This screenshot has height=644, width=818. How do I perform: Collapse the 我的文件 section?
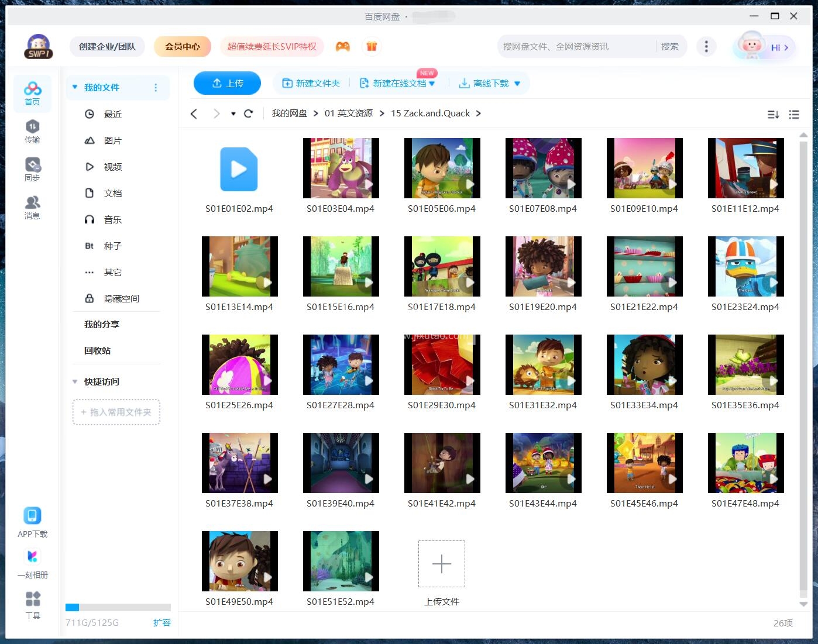(74, 87)
